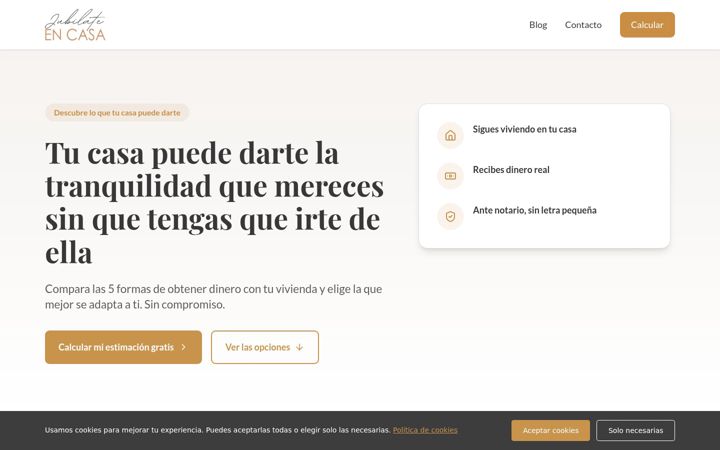Click the main headline Tu casa puede darte
The width and height of the screenshot is (720, 450).
point(214,202)
